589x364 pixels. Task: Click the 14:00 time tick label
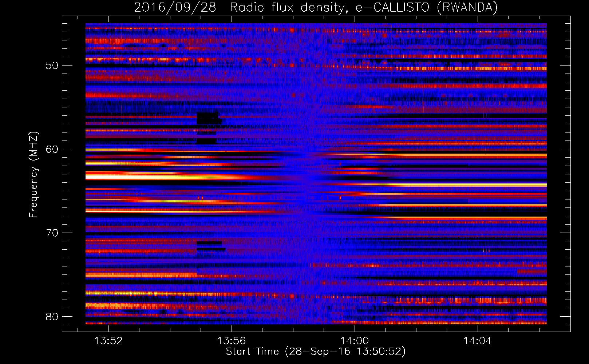(355, 341)
